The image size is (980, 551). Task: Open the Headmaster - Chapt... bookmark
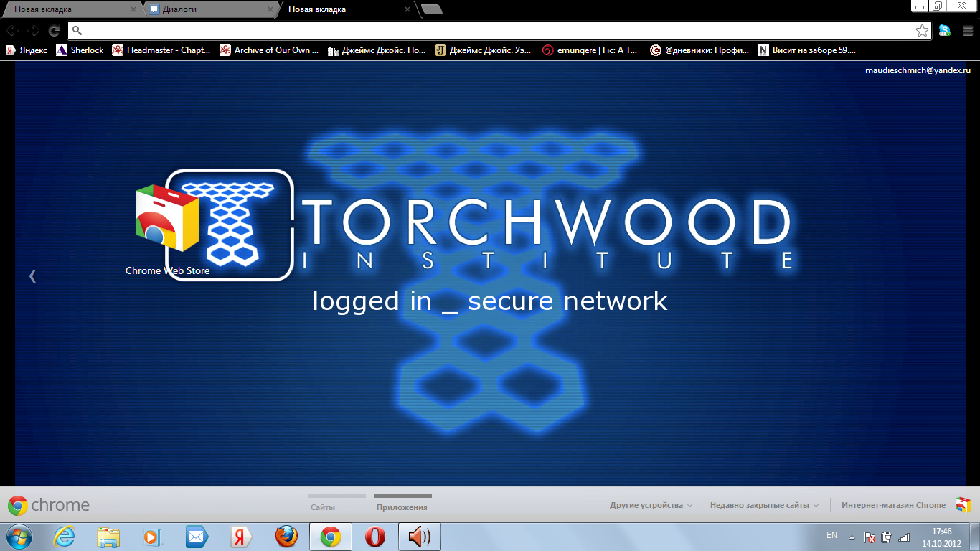pos(161,50)
